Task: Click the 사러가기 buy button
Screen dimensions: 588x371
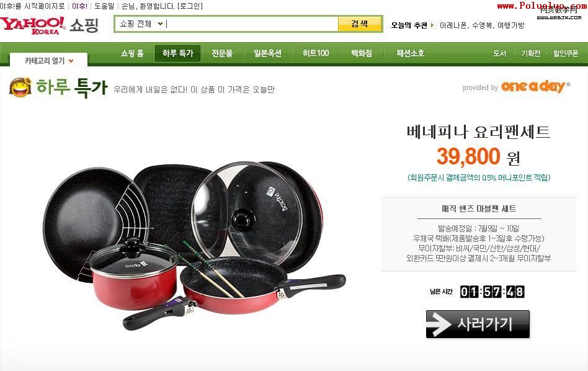Action: (x=478, y=324)
